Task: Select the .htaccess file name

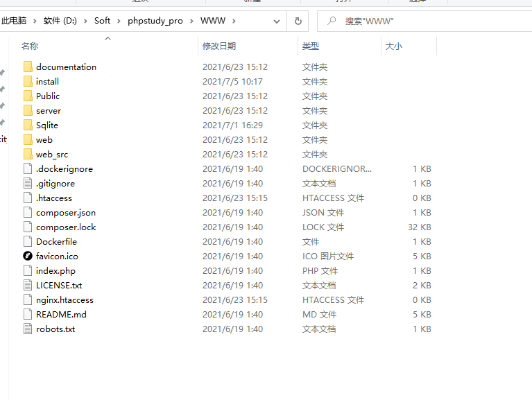Action: (x=54, y=198)
